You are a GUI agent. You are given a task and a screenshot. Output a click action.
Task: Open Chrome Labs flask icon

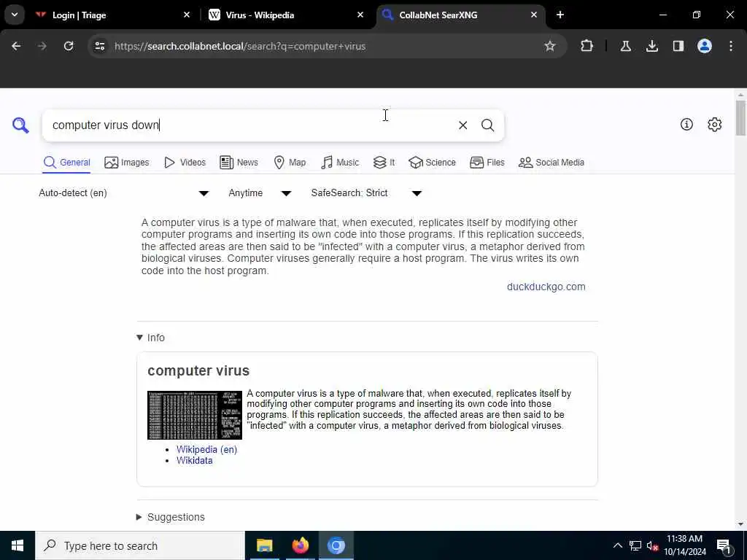[625, 46]
